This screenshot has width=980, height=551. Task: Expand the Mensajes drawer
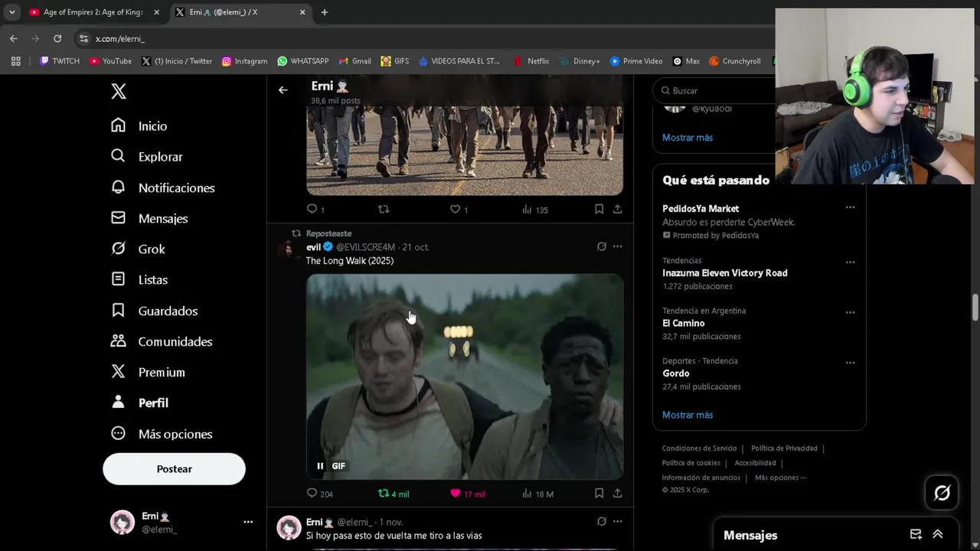point(937,534)
